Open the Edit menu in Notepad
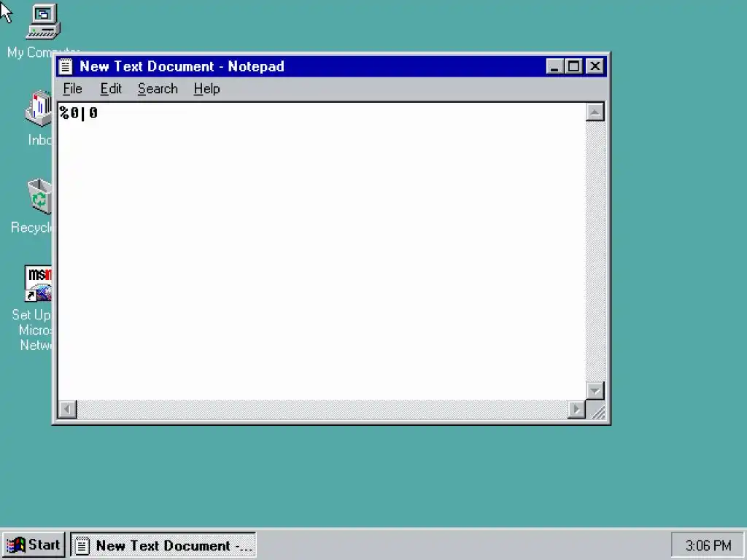This screenshot has width=747, height=560. [x=111, y=89]
